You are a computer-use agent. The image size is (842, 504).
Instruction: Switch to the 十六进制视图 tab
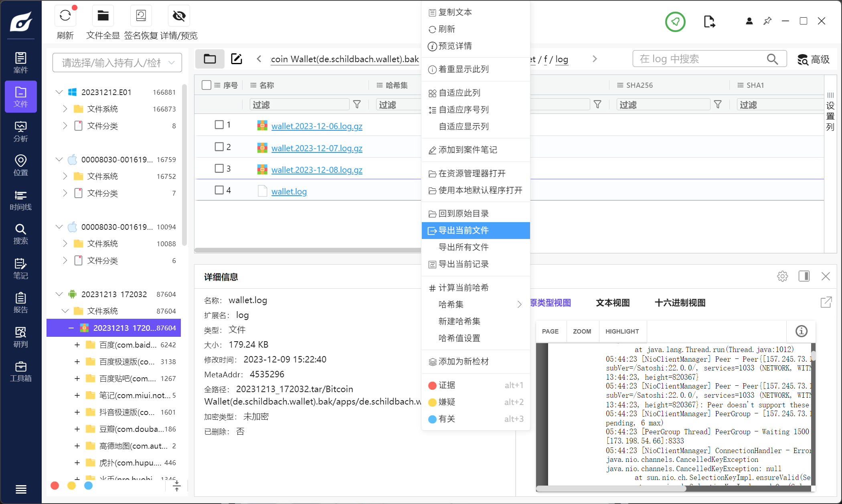(x=680, y=303)
